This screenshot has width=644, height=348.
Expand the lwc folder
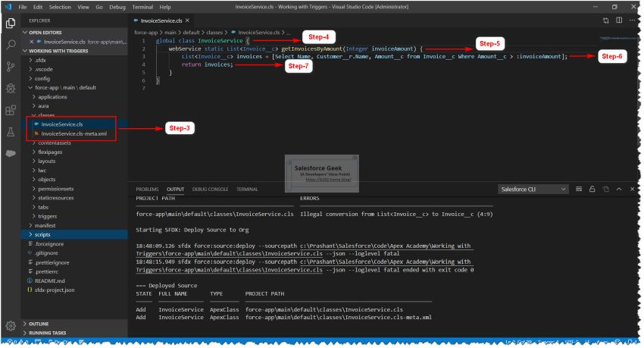click(42, 170)
